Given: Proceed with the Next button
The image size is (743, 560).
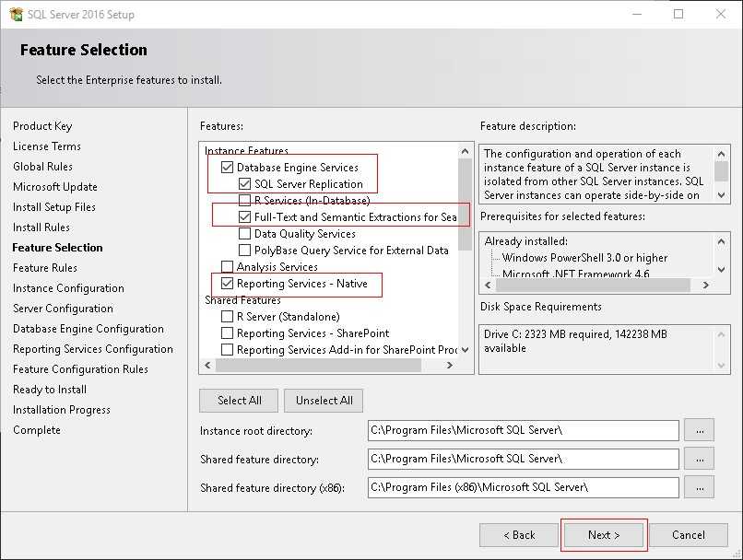Looking at the screenshot, I should [604, 535].
